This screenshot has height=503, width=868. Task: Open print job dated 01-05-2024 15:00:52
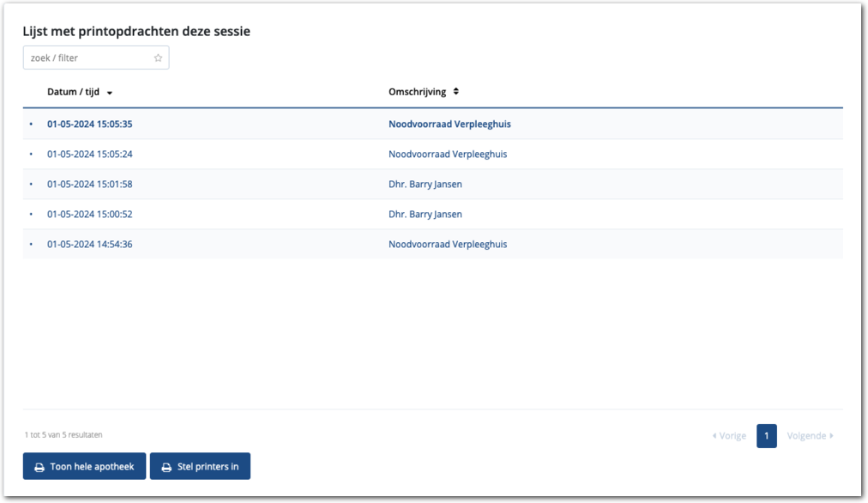[89, 215]
